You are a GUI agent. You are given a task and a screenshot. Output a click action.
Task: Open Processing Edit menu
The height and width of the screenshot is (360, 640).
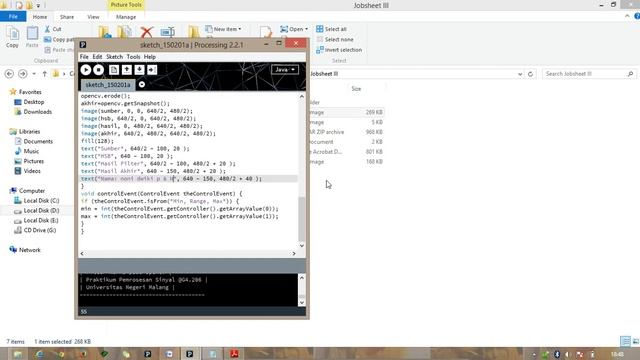(x=97, y=57)
